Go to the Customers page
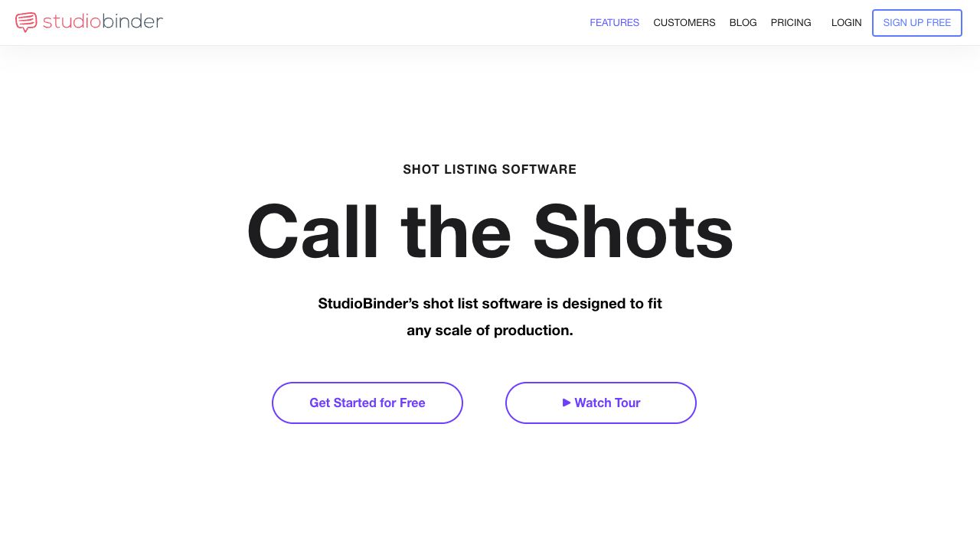980x551 pixels. click(x=684, y=23)
